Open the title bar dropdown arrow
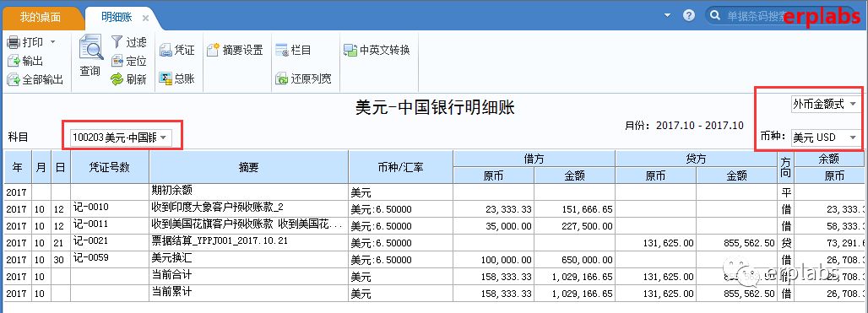This screenshot has width=868, height=313. click(x=668, y=15)
